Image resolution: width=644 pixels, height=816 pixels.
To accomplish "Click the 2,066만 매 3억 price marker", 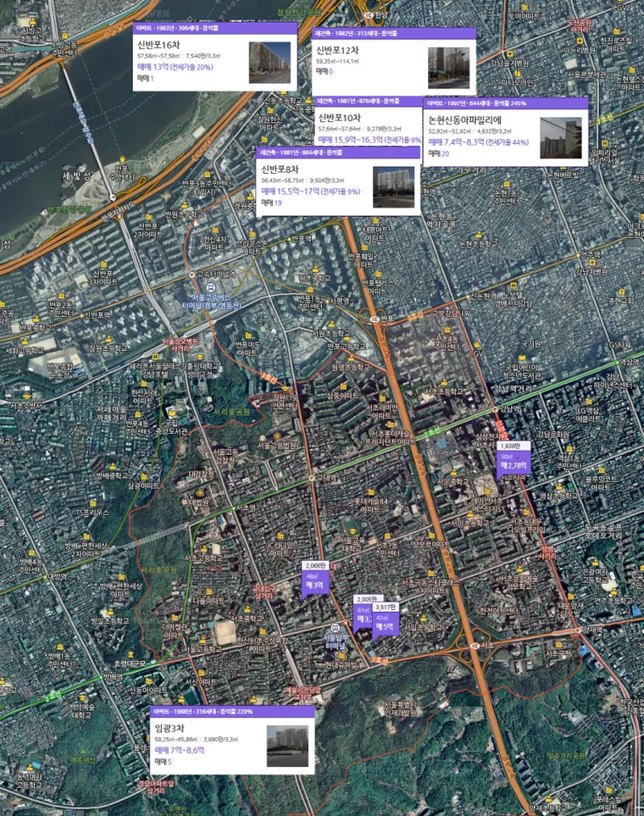I will (315, 580).
